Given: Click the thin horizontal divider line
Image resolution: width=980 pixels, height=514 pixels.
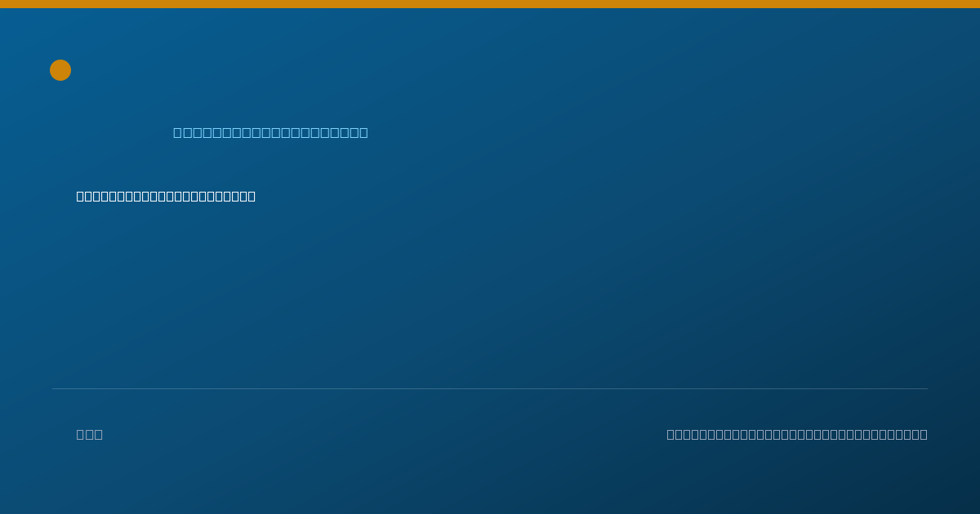Looking at the screenshot, I should click(x=490, y=388).
